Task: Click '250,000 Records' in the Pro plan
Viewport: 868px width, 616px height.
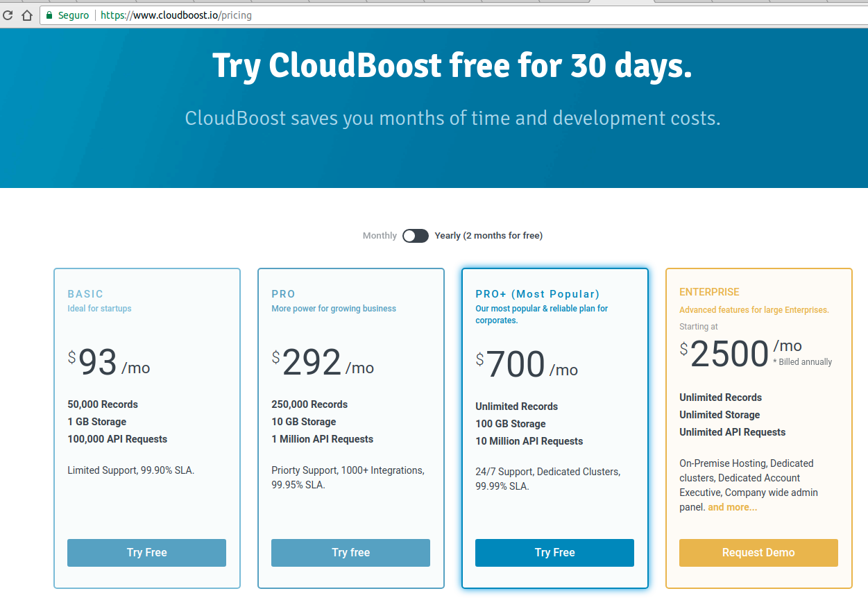Action: [x=309, y=404]
